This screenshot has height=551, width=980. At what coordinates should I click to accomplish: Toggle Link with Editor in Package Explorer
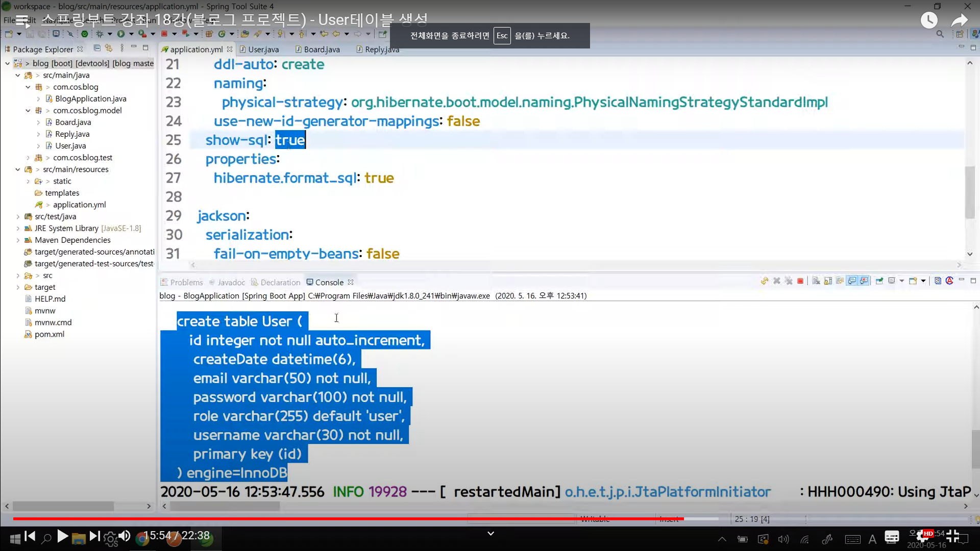pos(109,48)
